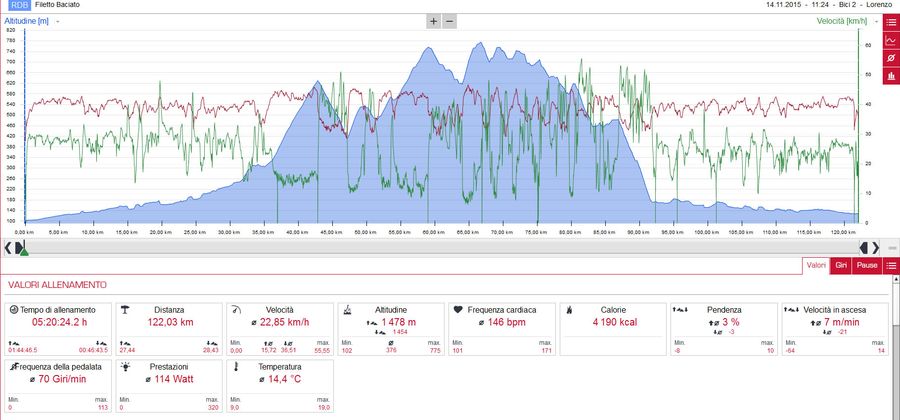Click the 3 % average slope value
This screenshot has height=420, width=900.
731,322
